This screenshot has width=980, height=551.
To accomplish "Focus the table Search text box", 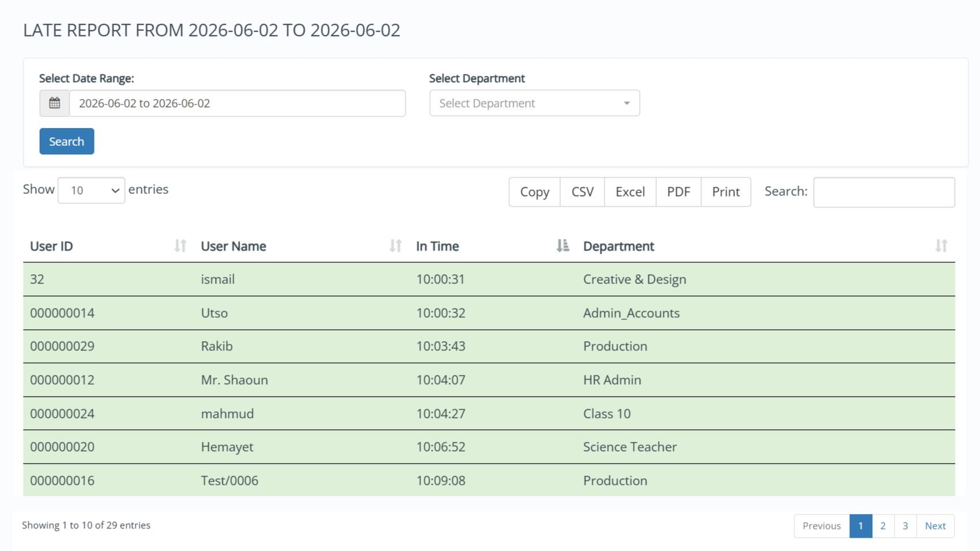I will point(884,192).
